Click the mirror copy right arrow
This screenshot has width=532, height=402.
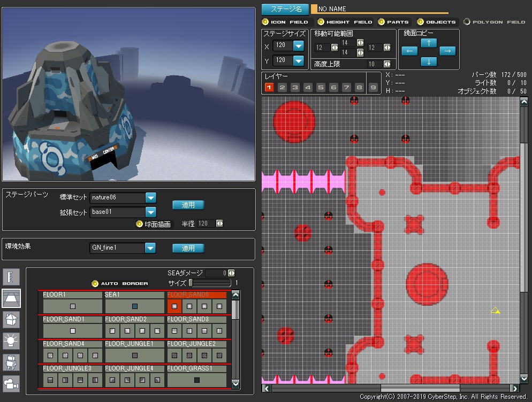pos(447,51)
